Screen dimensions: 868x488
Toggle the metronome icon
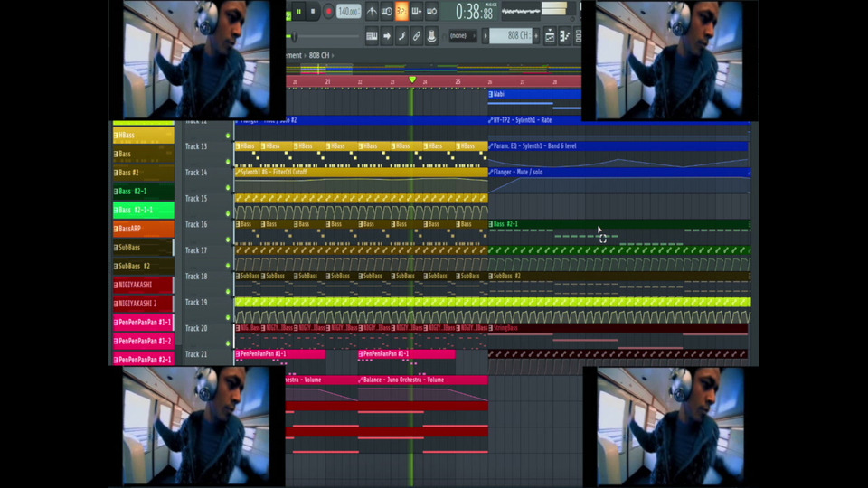[x=372, y=11]
